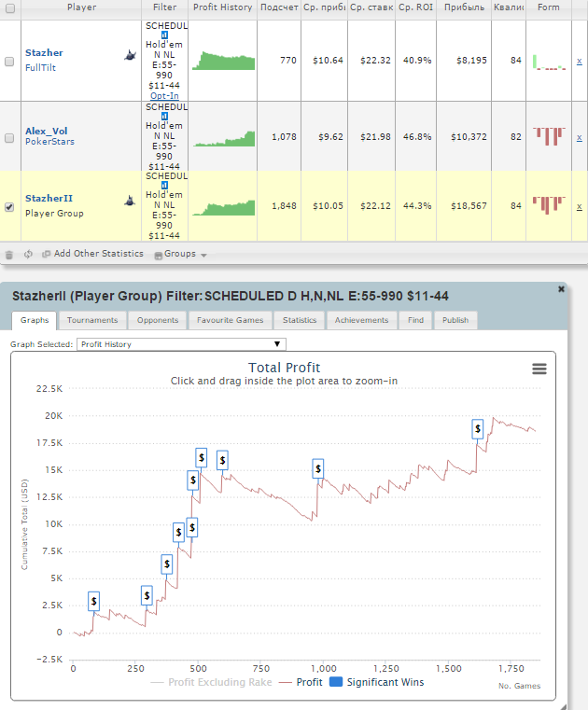
Task: Switch to the Favourite Games tab
Action: pos(231,320)
